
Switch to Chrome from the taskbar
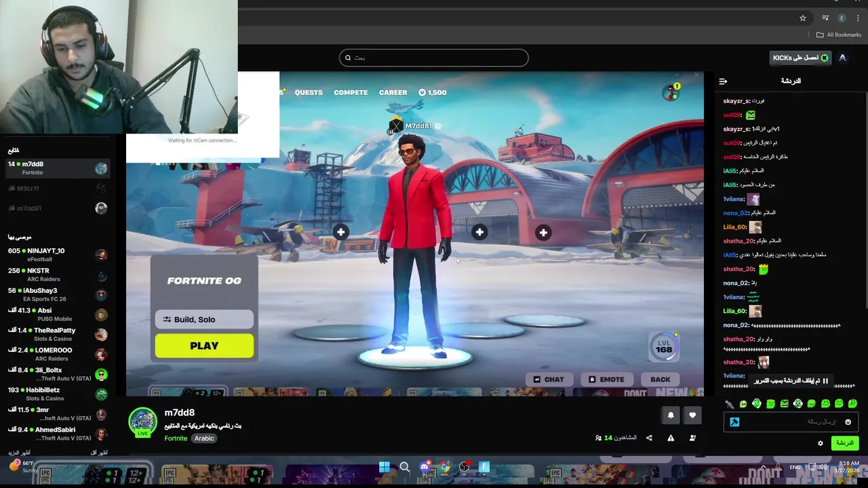[x=444, y=467]
